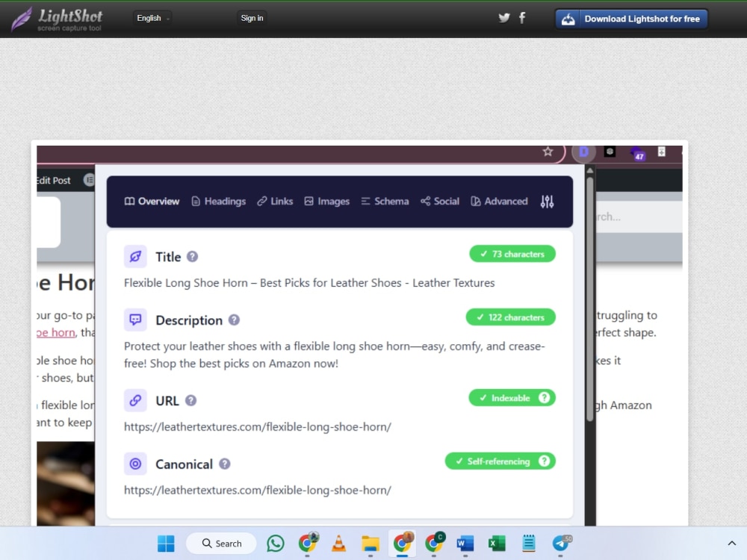747x560 pixels.
Task: Click Download Lightshot for free button
Action: (x=631, y=19)
